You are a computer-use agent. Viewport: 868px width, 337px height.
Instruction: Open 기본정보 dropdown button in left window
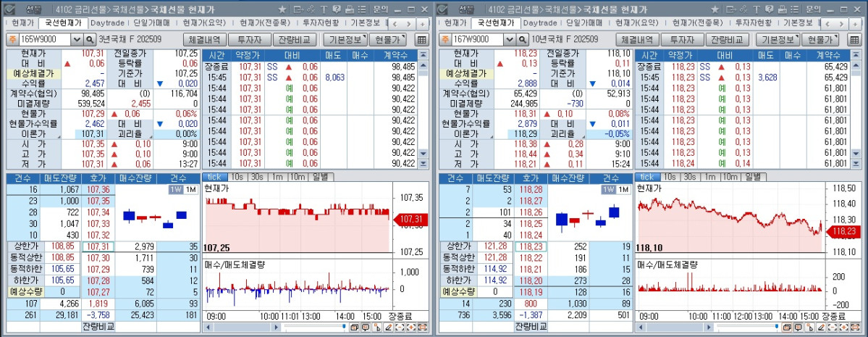point(345,40)
